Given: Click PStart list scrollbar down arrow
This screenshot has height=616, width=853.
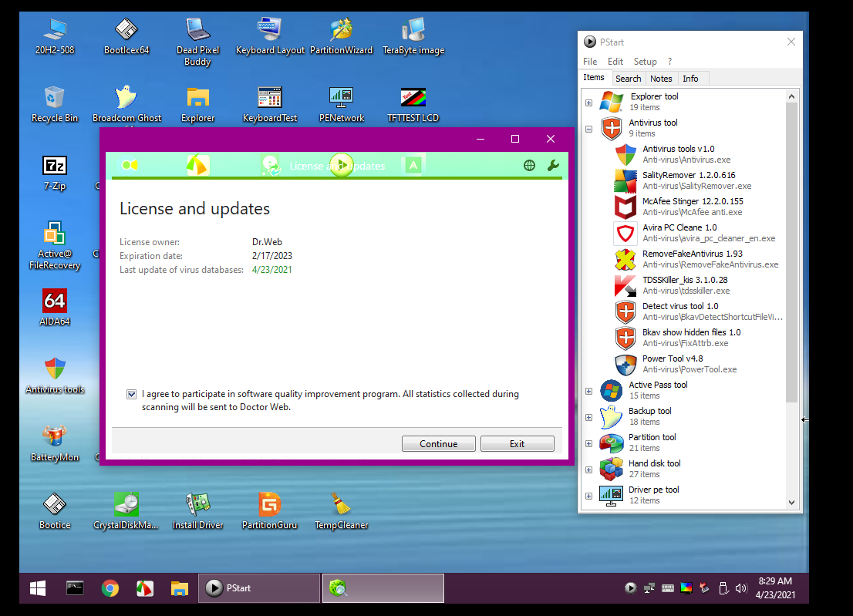Looking at the screenshot, I should pyautogui.click(x=791, y=503).
